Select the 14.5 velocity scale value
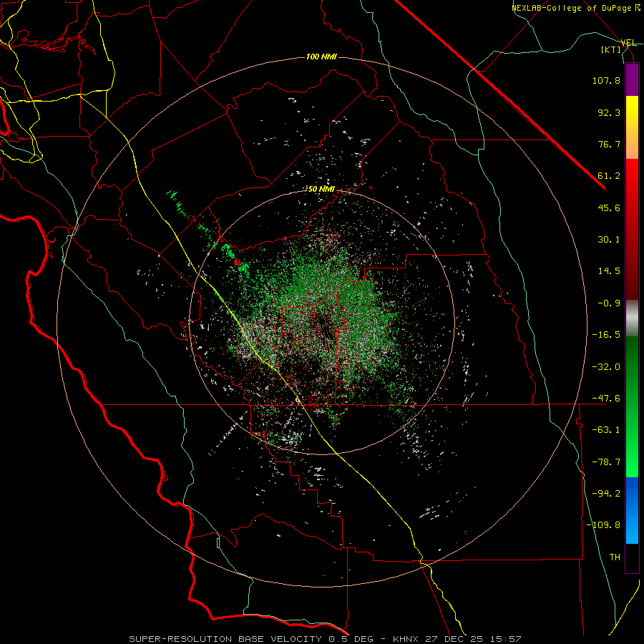This screenshot has height=644, width=644. point(609,271)
